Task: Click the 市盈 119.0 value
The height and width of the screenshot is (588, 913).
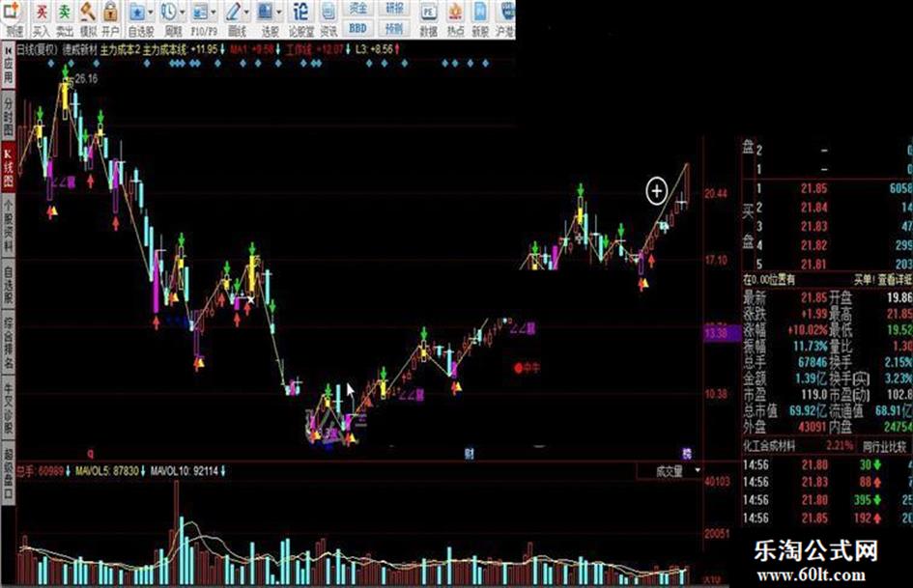Action: tap(813, 394)
